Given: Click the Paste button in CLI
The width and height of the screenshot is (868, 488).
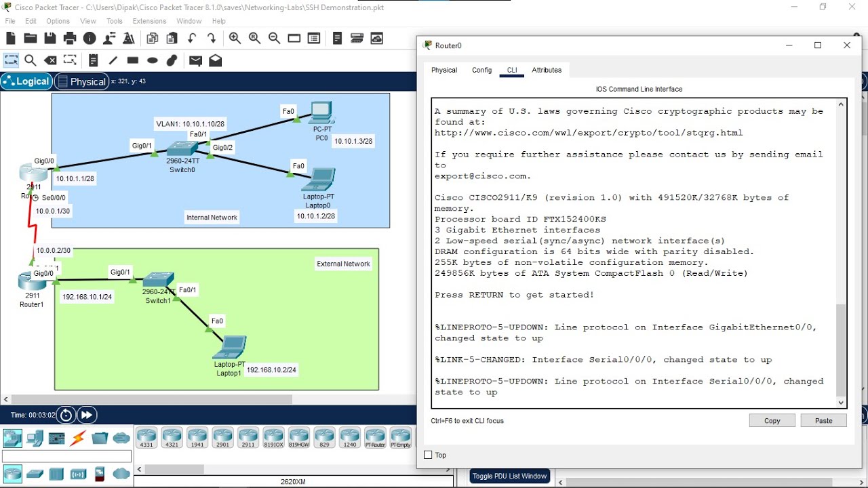Looking at the screenshot, I should [824, 420].
